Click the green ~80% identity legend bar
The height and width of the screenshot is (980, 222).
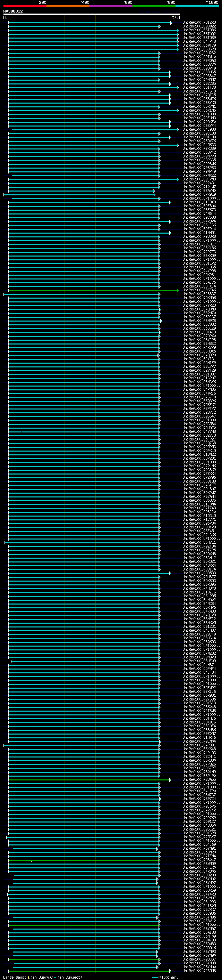click(154, 6)
